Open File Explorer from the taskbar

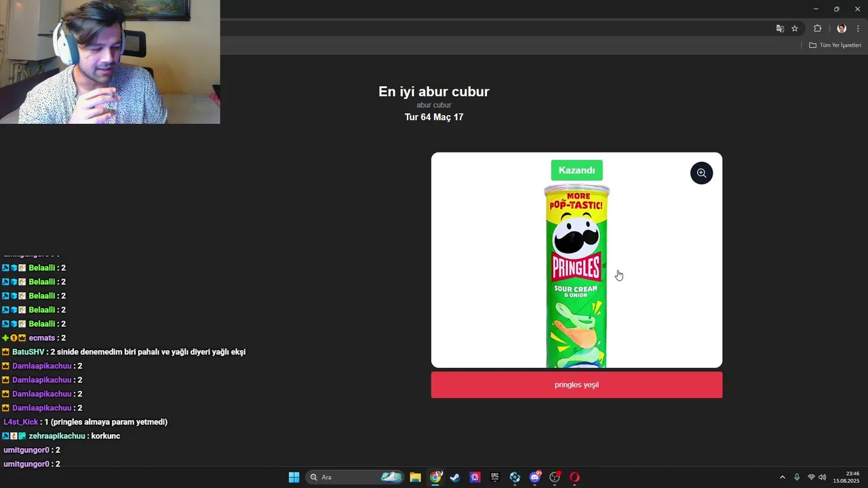point(415,477)
